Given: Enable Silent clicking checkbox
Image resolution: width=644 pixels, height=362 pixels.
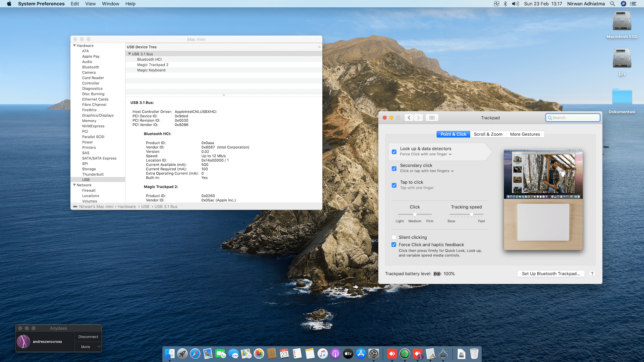Looking at the screenshot, I should click(x=394, y=237).
